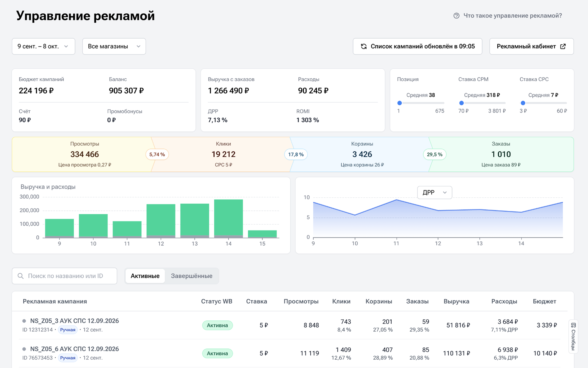Open Что такое управление рекламой? link
This screenshot has width=588, height=368.
point(508,16)
